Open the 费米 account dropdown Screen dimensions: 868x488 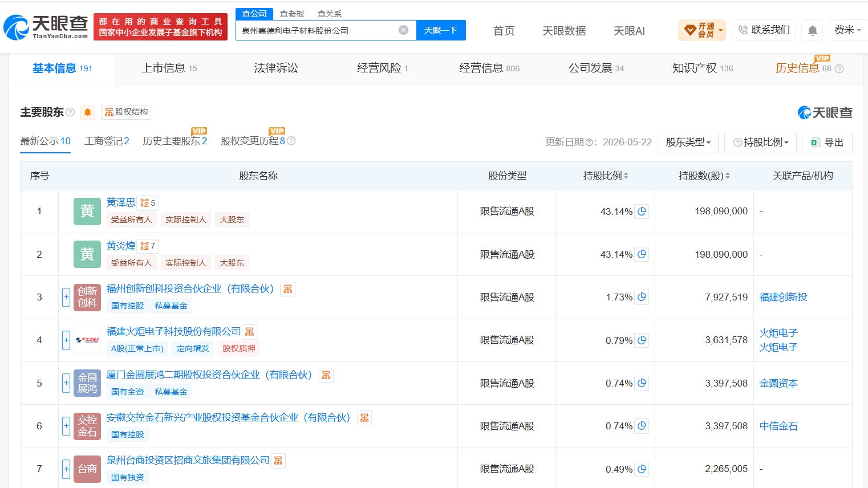tap(847, 30)
